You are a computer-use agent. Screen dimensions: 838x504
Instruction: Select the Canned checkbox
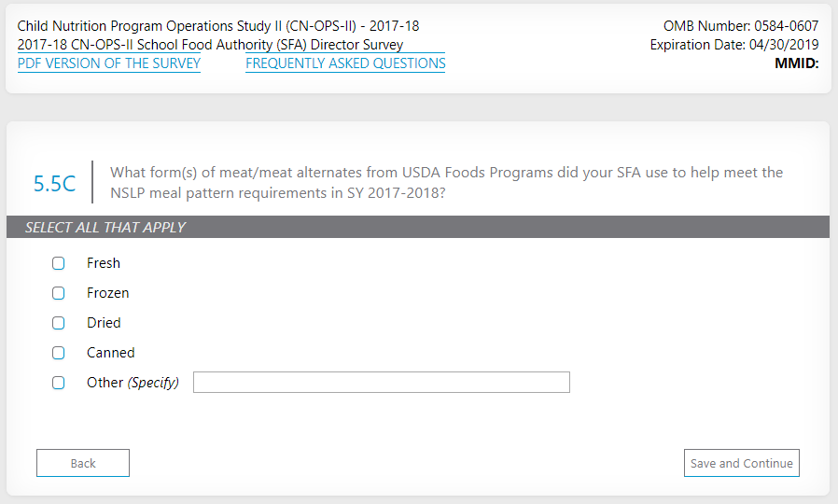pyautogui.click(x=59, y=353)
